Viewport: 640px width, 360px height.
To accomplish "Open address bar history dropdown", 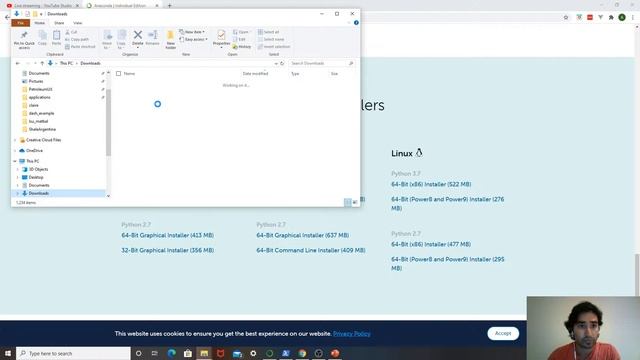I will click(276, 63).
